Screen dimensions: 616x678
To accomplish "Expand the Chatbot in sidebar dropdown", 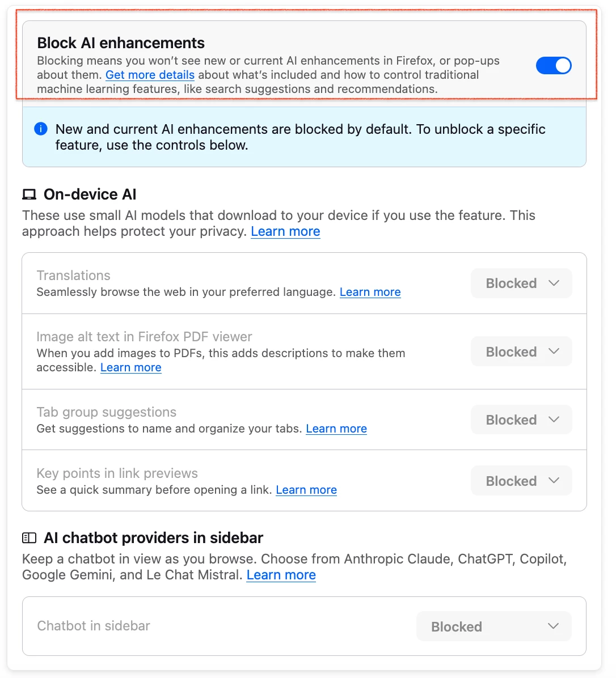I will point(493,626).
